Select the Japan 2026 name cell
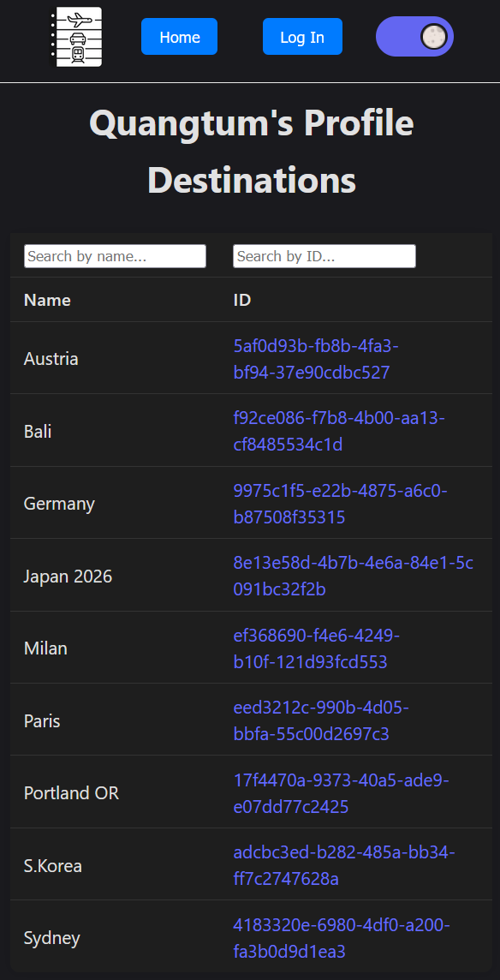 pyautogui.click(x=68, y=577)
